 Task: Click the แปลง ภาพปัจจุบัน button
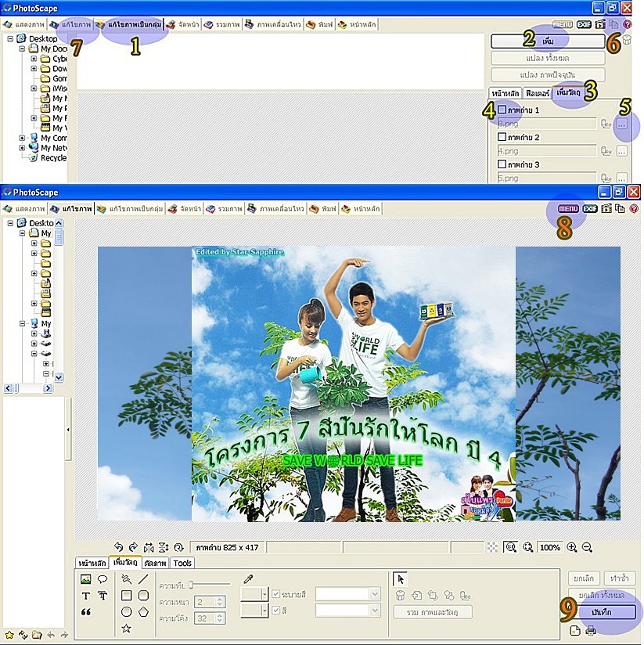(x=548, y=75)
